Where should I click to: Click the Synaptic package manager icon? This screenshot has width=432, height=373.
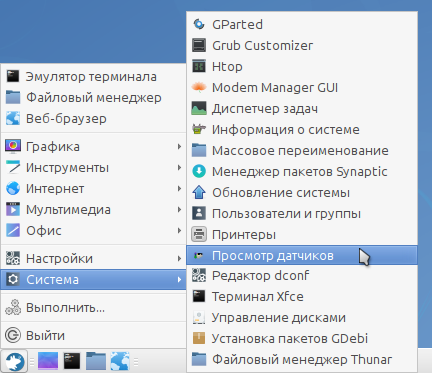199,171
